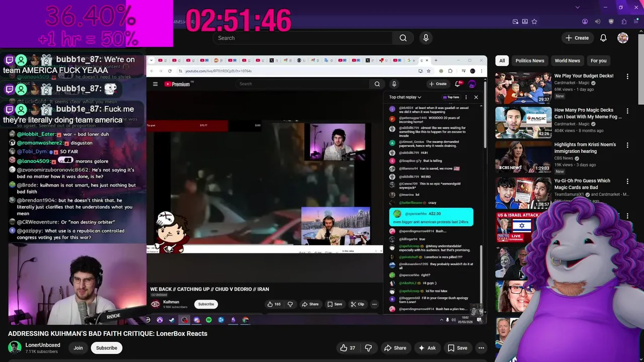Click the browser sound speaker icon

[x=598, y=22]
